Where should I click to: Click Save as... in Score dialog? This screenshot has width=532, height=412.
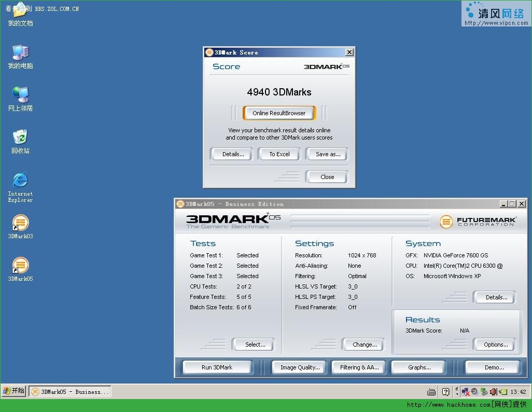point(328,154)
